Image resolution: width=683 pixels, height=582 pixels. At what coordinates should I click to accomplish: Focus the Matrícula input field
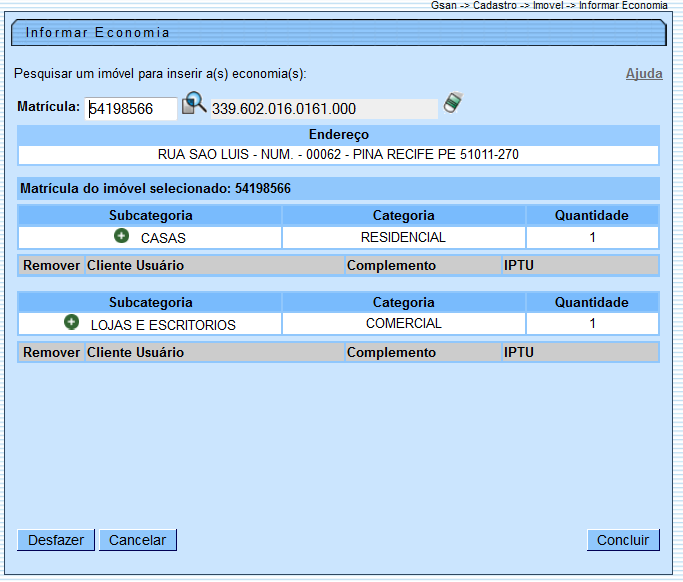131,108
